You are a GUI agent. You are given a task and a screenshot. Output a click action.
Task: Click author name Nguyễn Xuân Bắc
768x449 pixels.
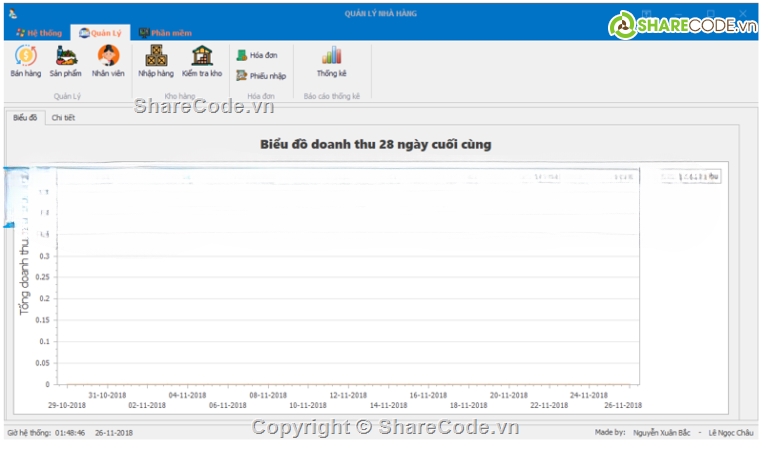[662, 433]
